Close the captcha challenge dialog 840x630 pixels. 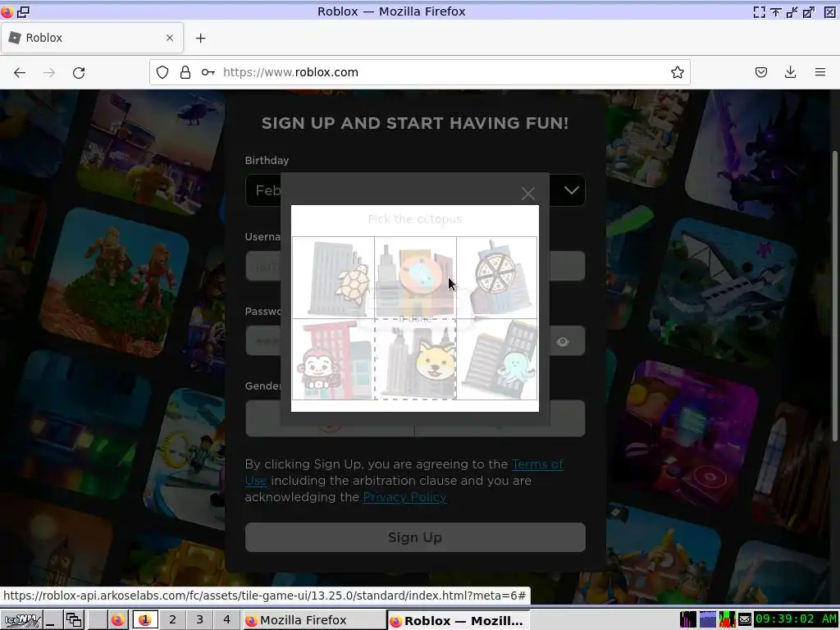point(527,194)
